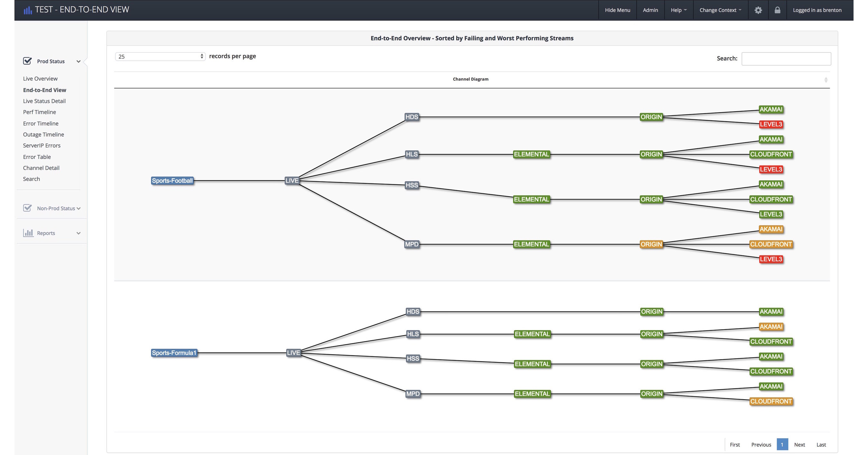Click the Reports bar chart icon

click(x=28, y=233)
